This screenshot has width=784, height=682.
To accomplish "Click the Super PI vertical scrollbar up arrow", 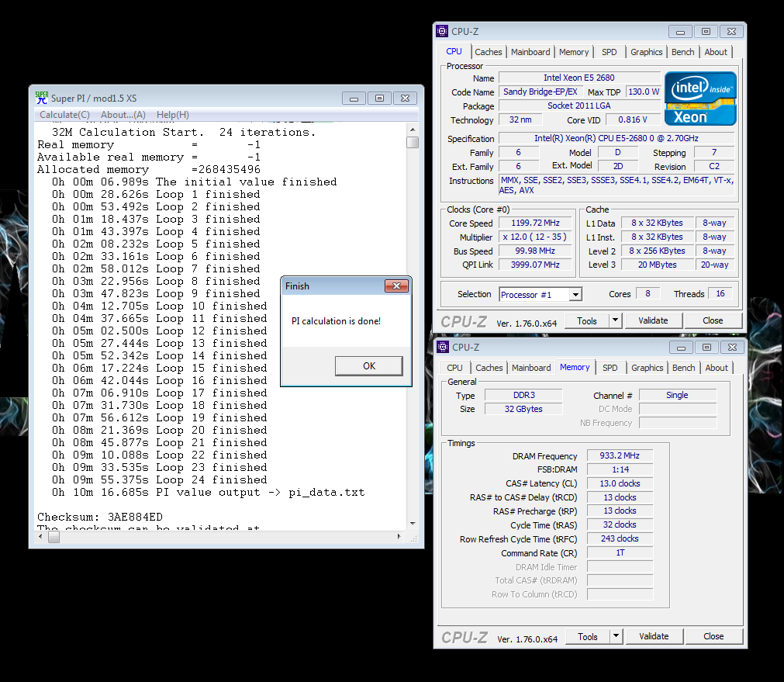I will (x=413, y=130).
